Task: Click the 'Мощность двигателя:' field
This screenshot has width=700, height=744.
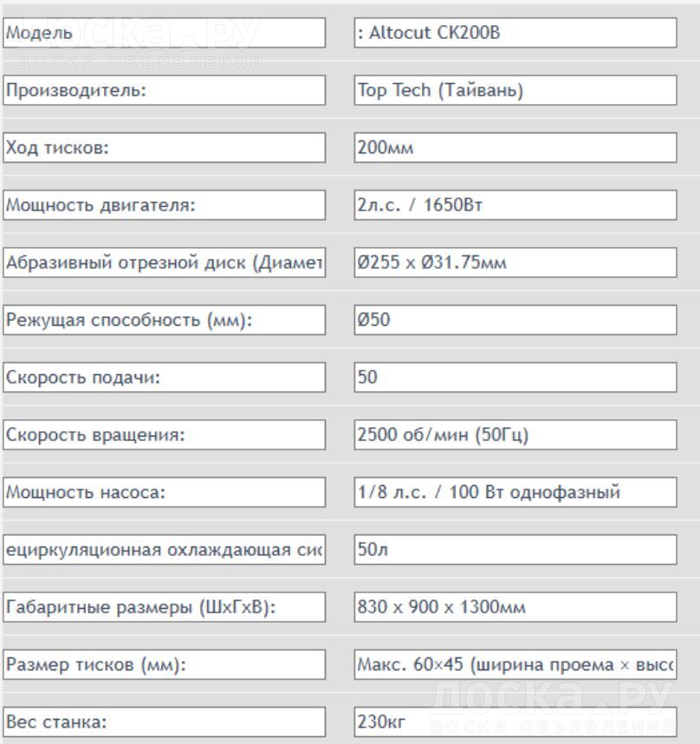Action: [x=164, y=205]
